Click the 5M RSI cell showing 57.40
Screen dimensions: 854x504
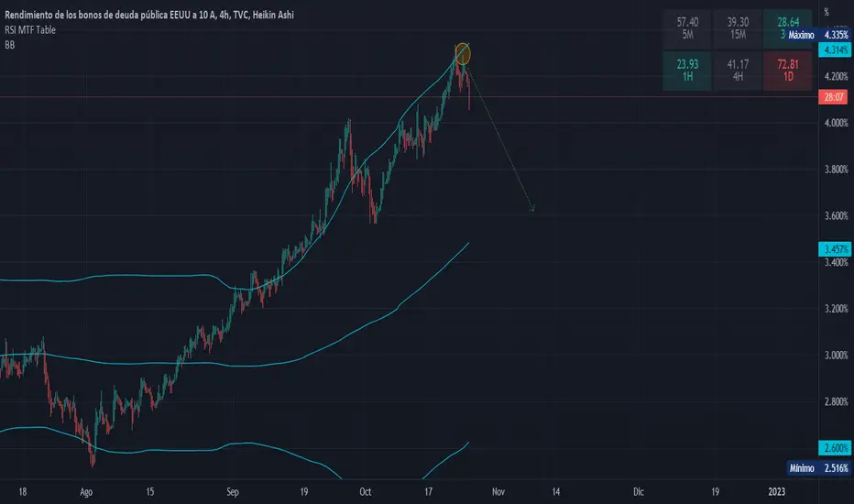click(687, 27)
